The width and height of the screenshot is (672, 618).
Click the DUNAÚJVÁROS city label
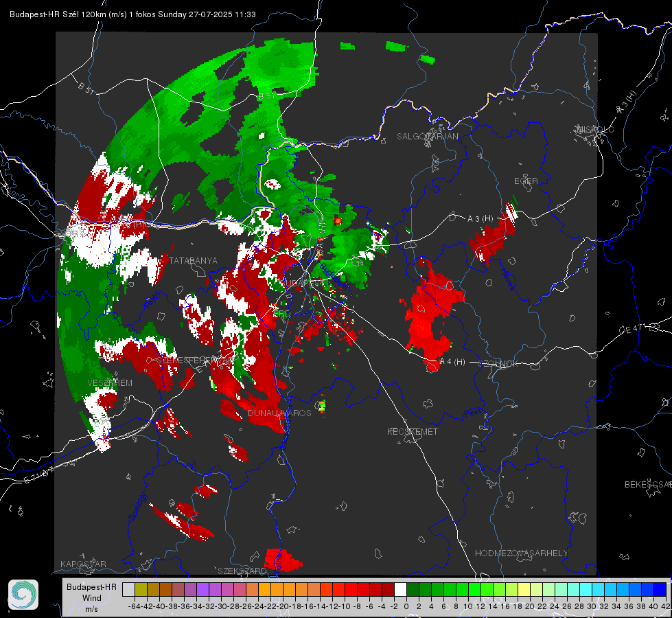coord(279,413)
